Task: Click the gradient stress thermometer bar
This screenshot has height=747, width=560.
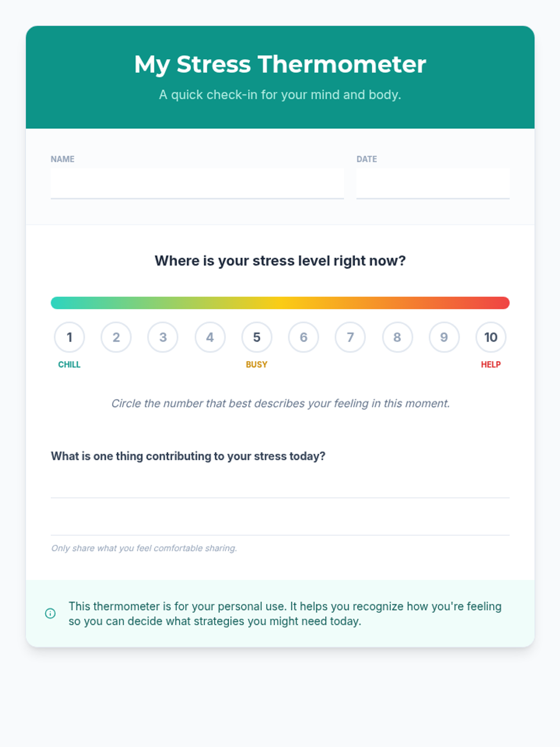Action: point(280,303)
